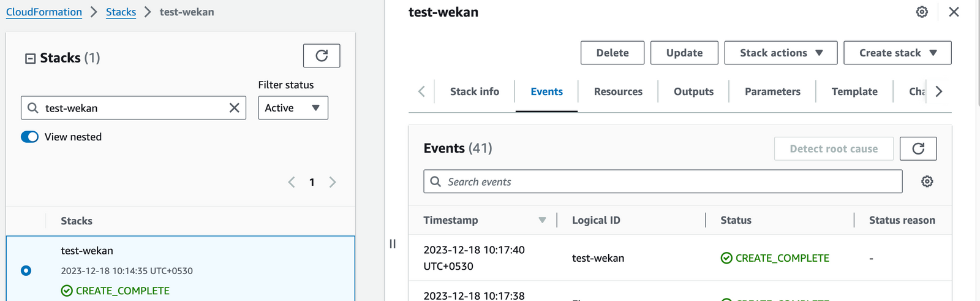
Task: Click test-wekan stack name in list
Action: point(87,251)
